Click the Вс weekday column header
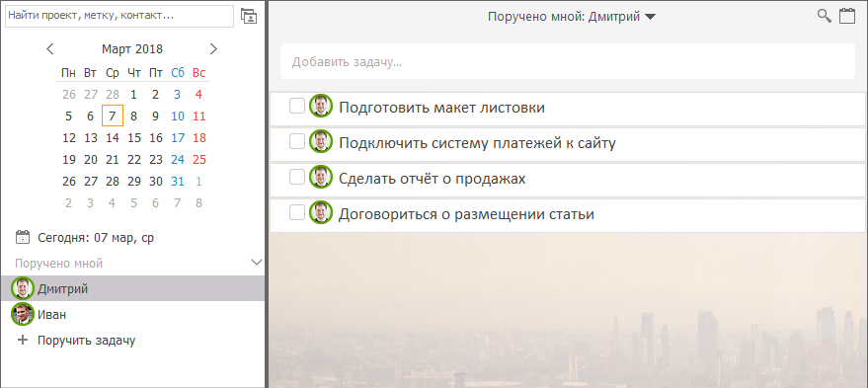The height and width of the screenshot is (388, 868). 198,73
